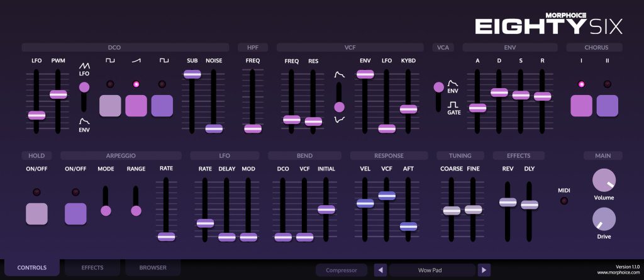Click the MIDI indicator LED
Viewport: 644px width, 280px height.
click(x=564, y=201)
